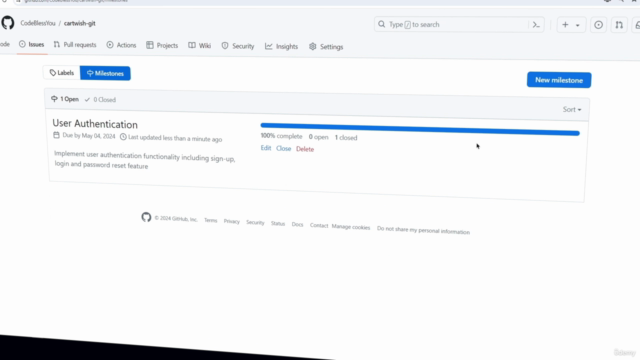Click the 0 open count

[x=318, y=137]
